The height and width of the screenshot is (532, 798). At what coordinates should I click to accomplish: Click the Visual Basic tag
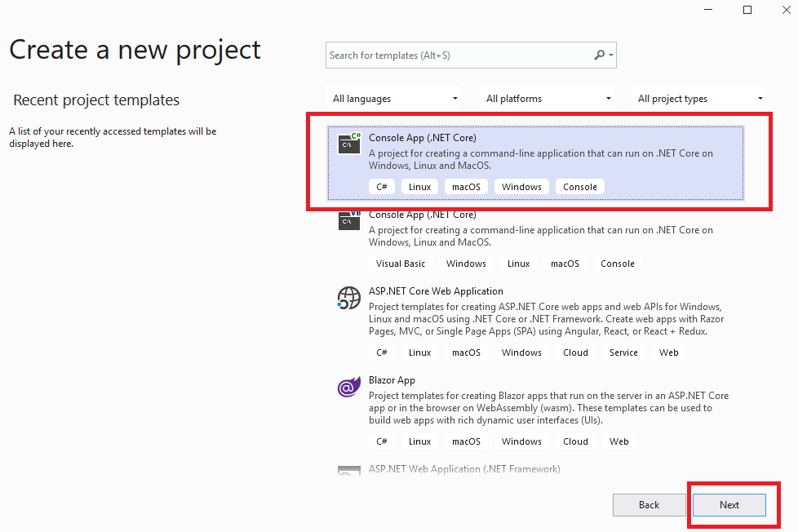pos(401,264)
